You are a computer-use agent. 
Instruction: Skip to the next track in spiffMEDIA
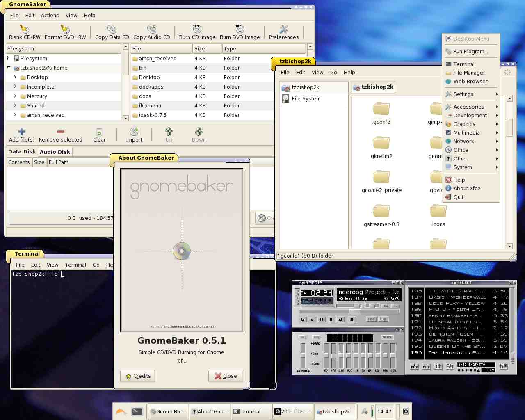pyautogui.click(x=340, y=320)
